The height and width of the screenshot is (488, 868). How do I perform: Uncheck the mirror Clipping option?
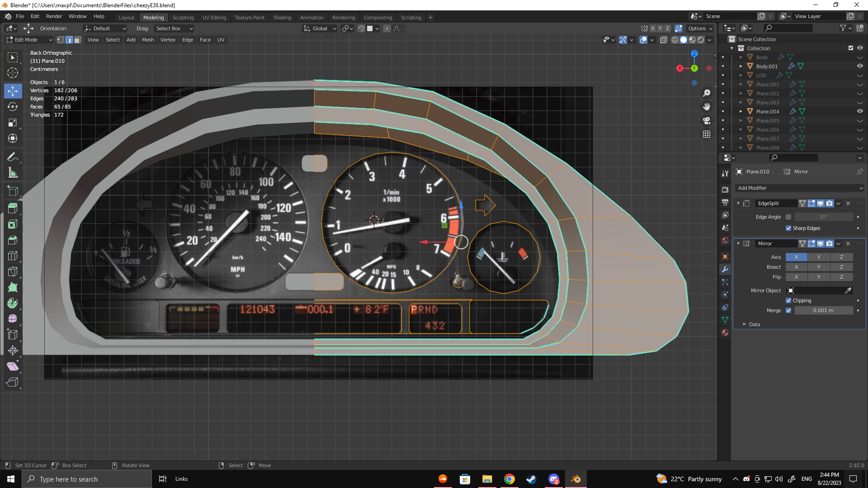pyautogui.click(x=788, y=300)
